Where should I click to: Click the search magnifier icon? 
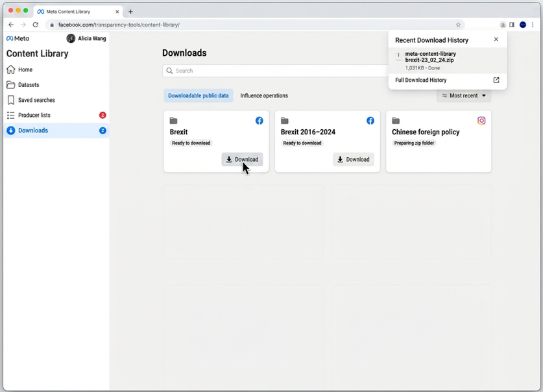pos(169,71)
